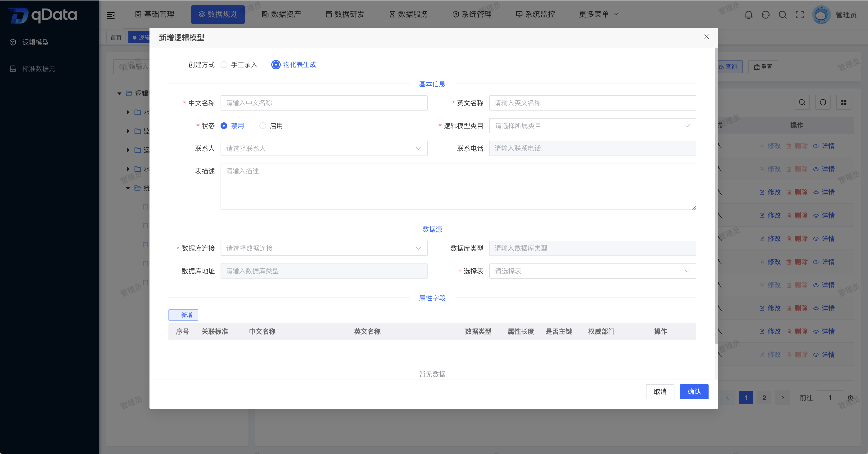868x454 pixels.
Task: Open the 基础管理 menu
Action: pos(155,14)
